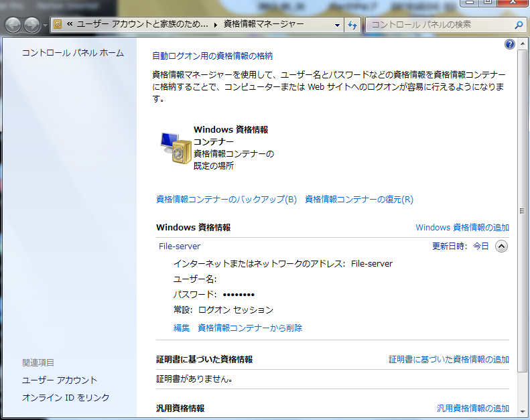Select the Windows 資格情報コンテナー vault icon

(176, 148)
